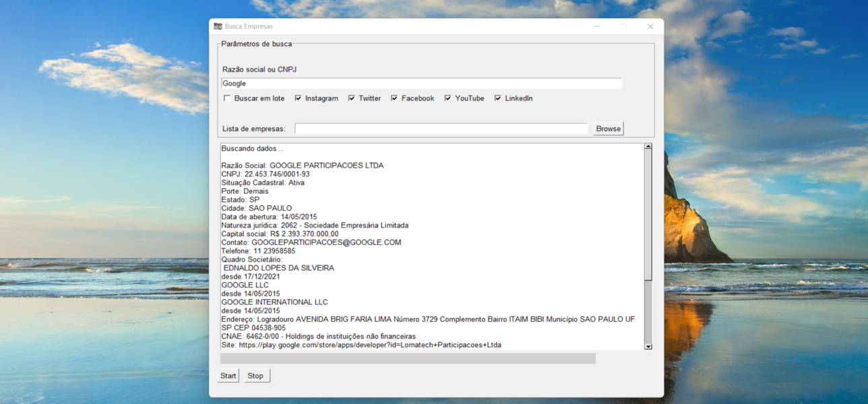
Task: Close the Busca Empresas window
Action: click(x=650, y=26)
